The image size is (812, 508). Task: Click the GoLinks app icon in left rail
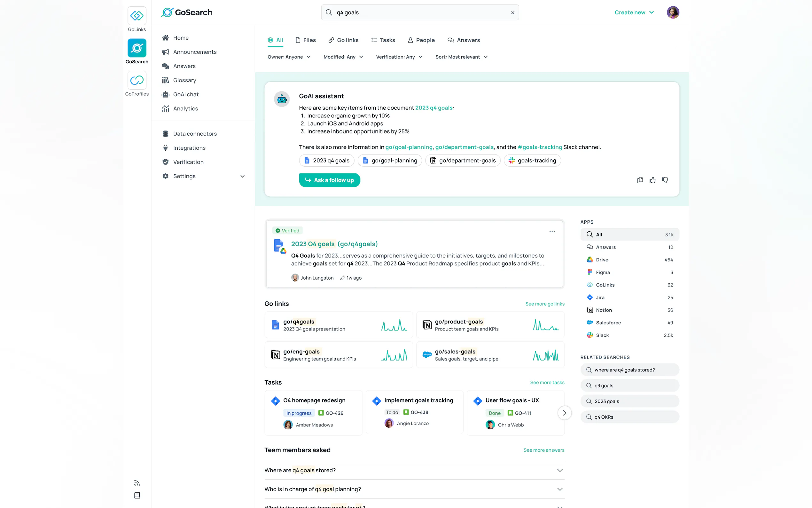tap(137, 16)
